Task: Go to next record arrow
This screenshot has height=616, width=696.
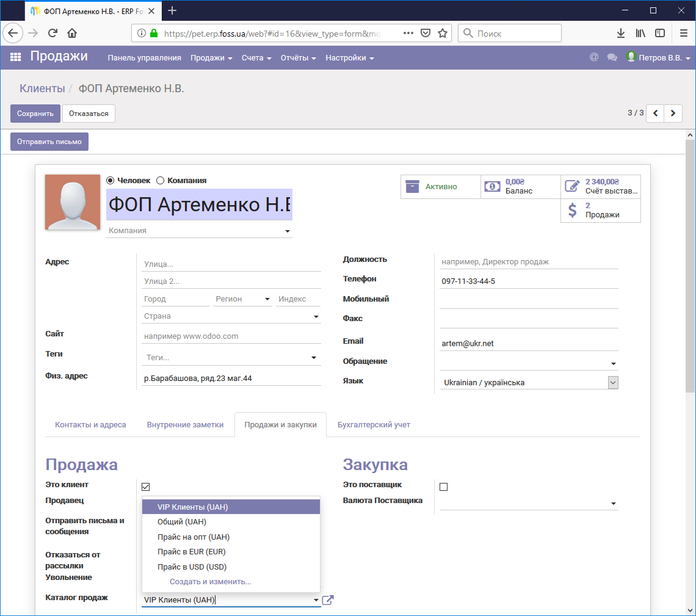Action: click(x=673, y=113)
